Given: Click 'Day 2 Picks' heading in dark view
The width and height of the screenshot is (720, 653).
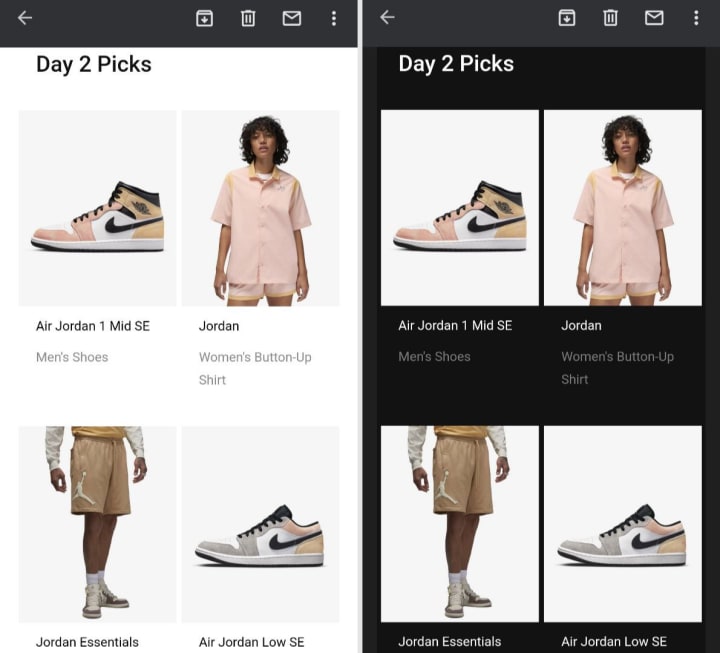Looking at the screenshot, I should [x=456, y=64].
